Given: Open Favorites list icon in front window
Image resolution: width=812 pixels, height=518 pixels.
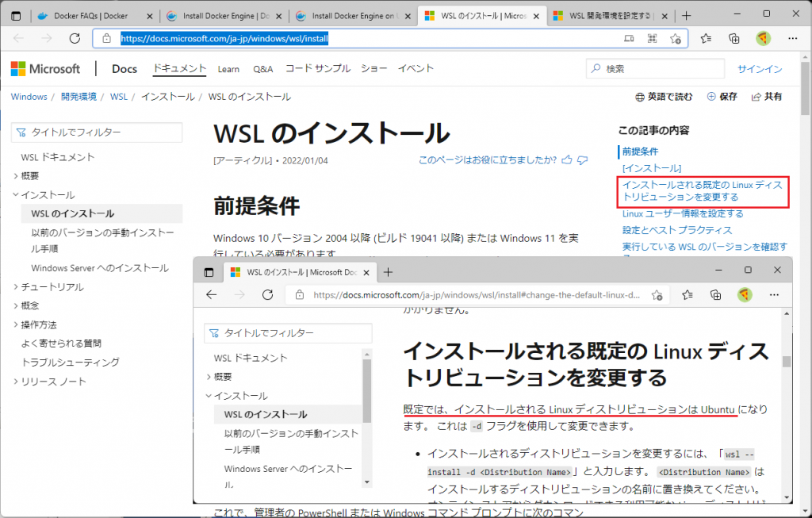Looking at the screenshot, I should (688, 295).
